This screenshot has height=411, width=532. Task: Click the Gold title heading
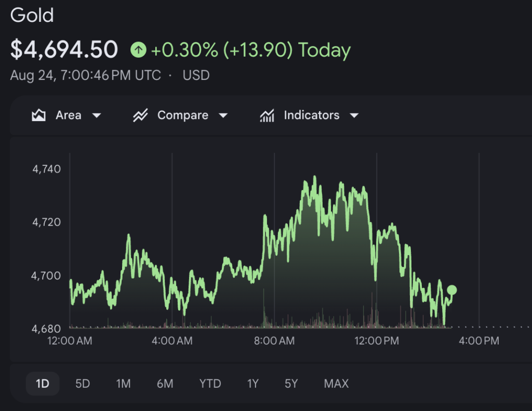[x=32, y=15]
